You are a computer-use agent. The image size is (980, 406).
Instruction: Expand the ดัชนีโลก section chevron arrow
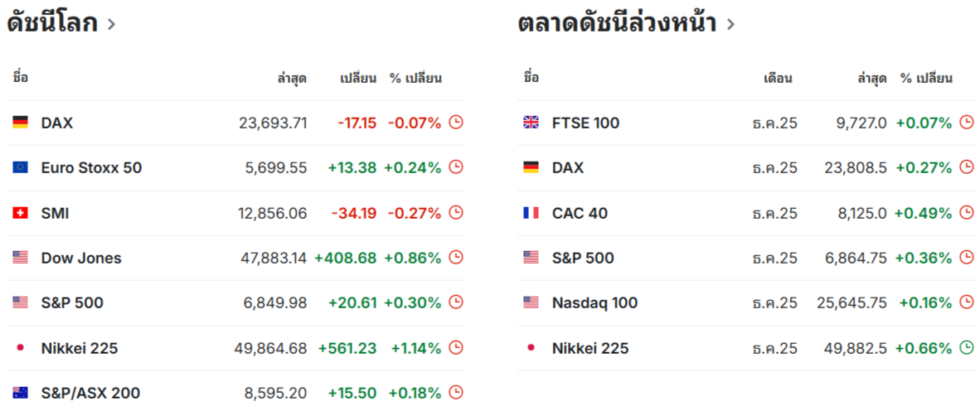[x=111, y=24]
